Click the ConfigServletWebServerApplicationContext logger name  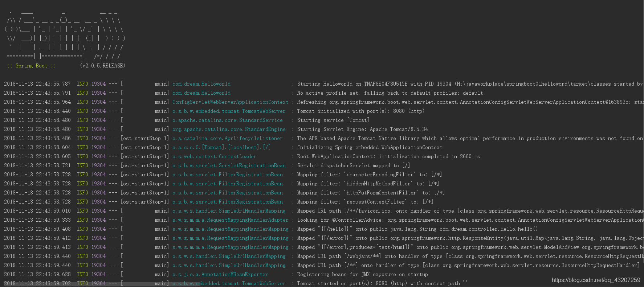(x=231, y=102)
